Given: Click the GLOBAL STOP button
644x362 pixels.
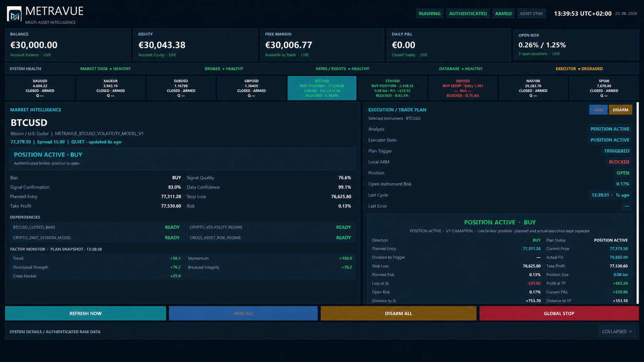Looking at the screenshot, I should click(559, 313).
